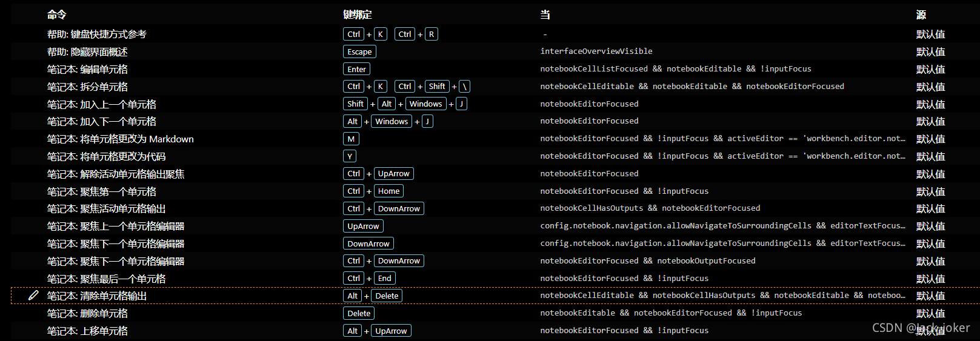Sort by the 命令 column header
The image size is (980, 341).
(x=57, y=15)
